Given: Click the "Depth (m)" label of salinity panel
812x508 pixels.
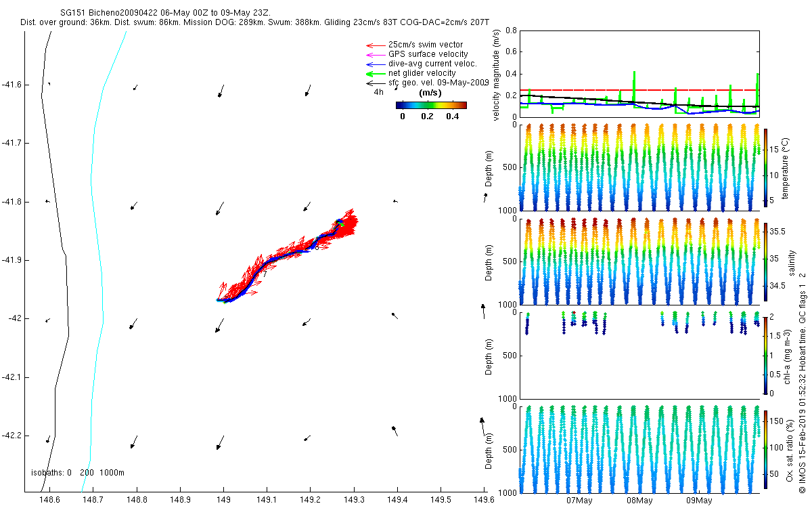Looking at the screenshot, I should click(490, 263).
